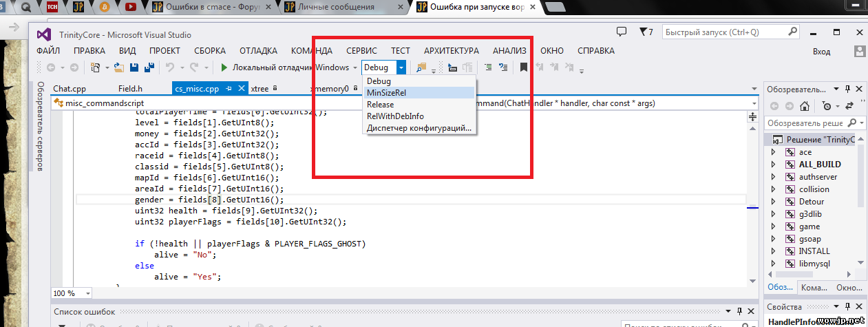Click the Home icon in Solution Explorer

[x=805, y=106]
